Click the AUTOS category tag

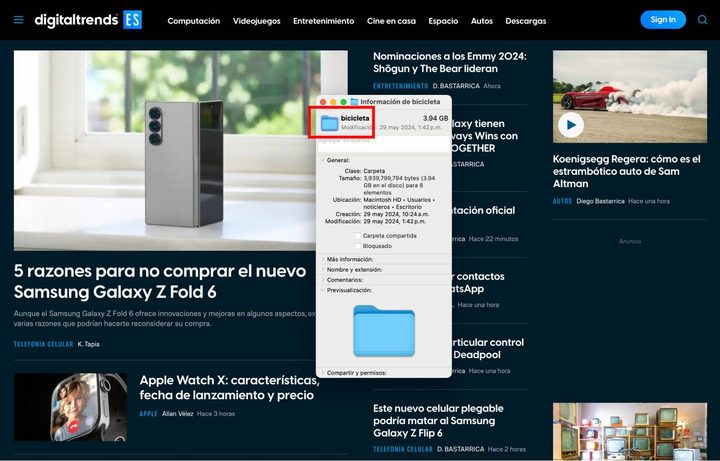(x=562, y=201)
